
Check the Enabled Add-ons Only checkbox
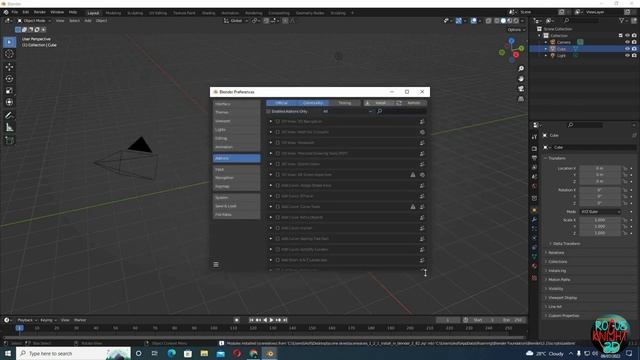click(x=268, y=111)
